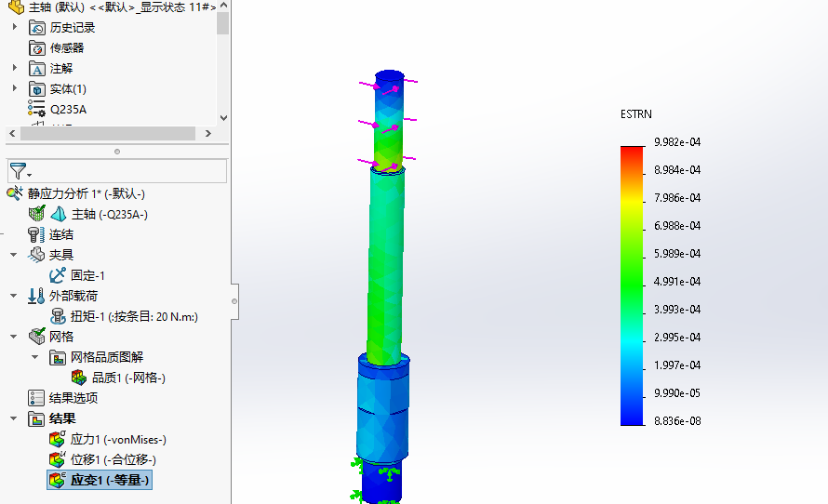This screenshot has height=504, width=828.
Task: Click the ESTRN legend color bar
Action: tap(632, 285)
